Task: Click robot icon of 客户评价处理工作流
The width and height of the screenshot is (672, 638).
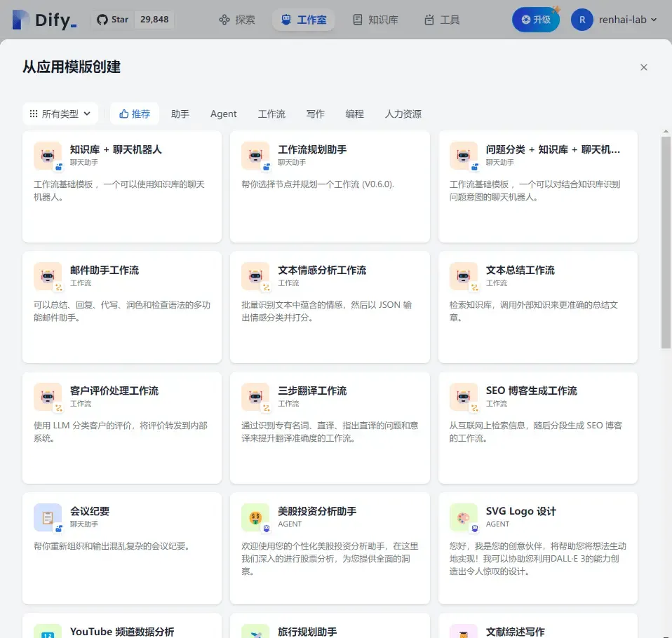Action: 48,397
